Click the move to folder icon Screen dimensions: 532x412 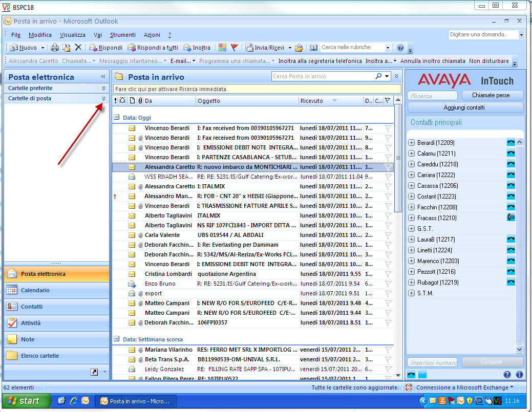pyautogui.click(x=67, y=48)
